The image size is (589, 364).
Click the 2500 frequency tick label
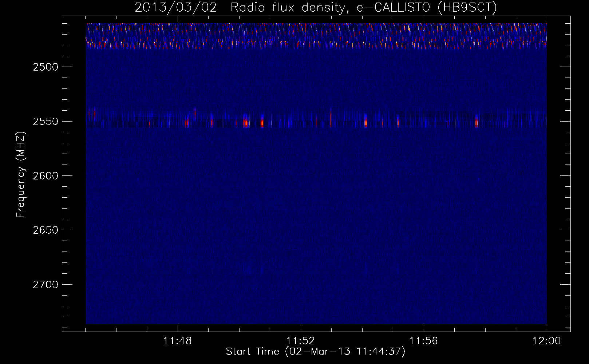point(46,67)
